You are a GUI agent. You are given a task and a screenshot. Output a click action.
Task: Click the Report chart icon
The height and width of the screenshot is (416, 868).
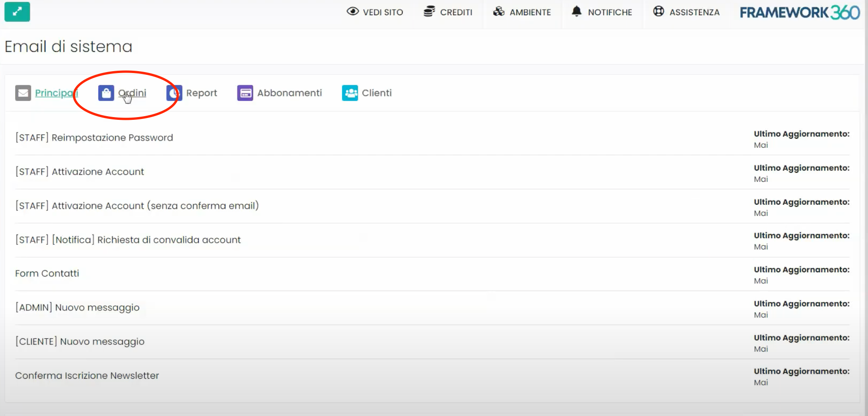[x=174, y=93]
